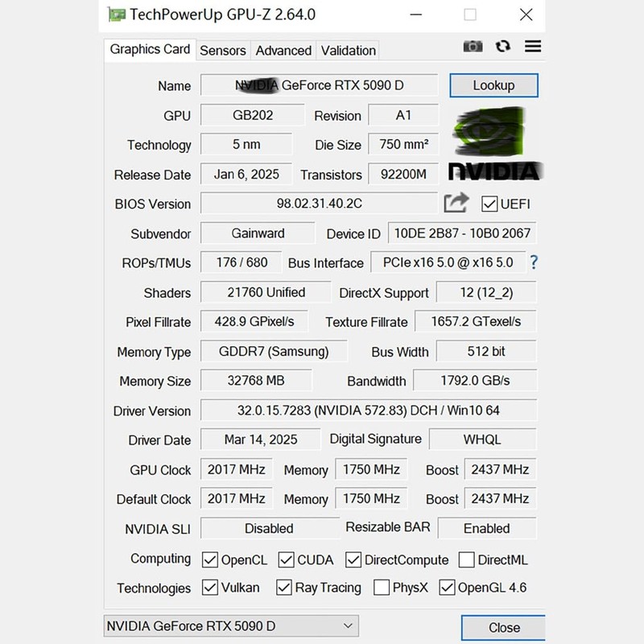Open the GPU selection dropdown at the bottom
644x644 pixels.
[x=231, y=626]
